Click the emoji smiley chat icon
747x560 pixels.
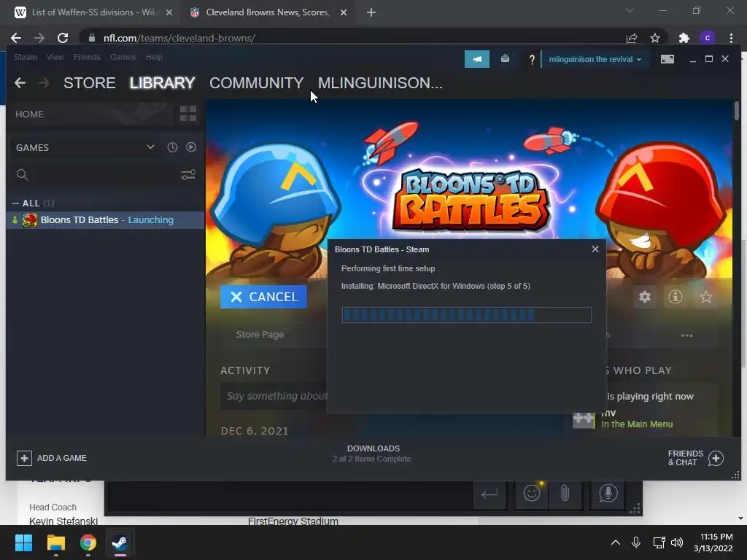(532, 493)
